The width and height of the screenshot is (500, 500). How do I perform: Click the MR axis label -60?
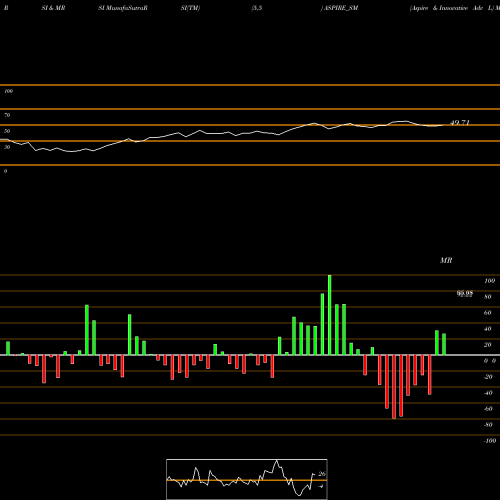coord(488,409)
